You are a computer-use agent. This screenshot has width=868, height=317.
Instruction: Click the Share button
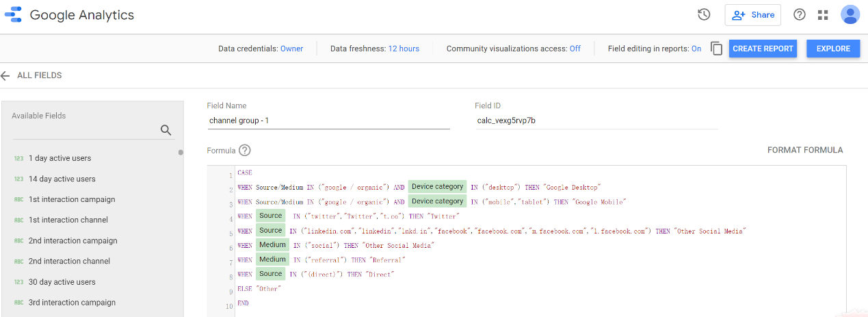(753, 15)
